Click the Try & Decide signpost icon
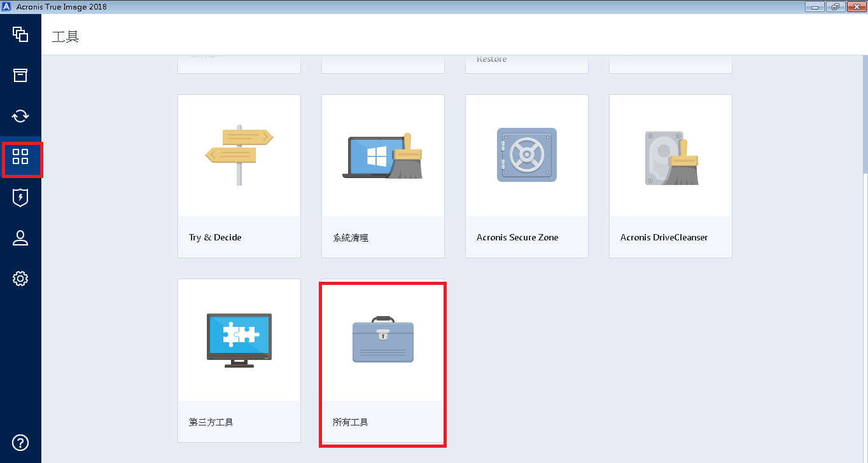The width and height of the screenshot is (868, 463). [239, 155]
